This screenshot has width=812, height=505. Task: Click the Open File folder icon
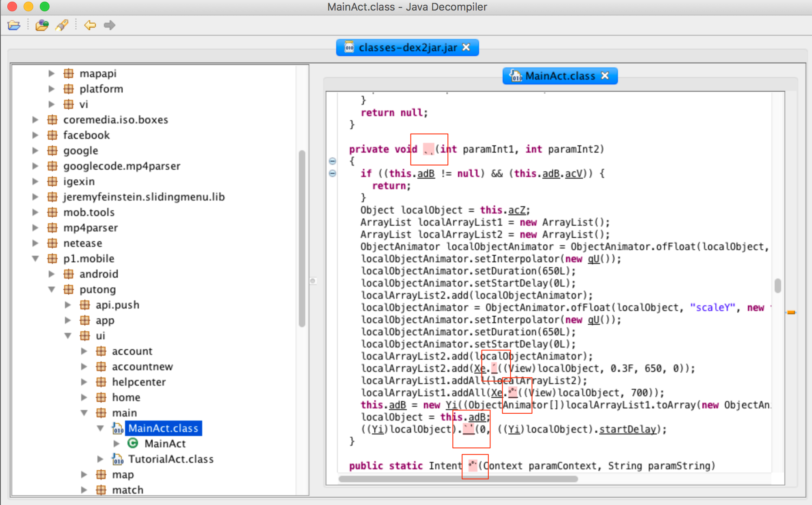click(x=14, y=26)
